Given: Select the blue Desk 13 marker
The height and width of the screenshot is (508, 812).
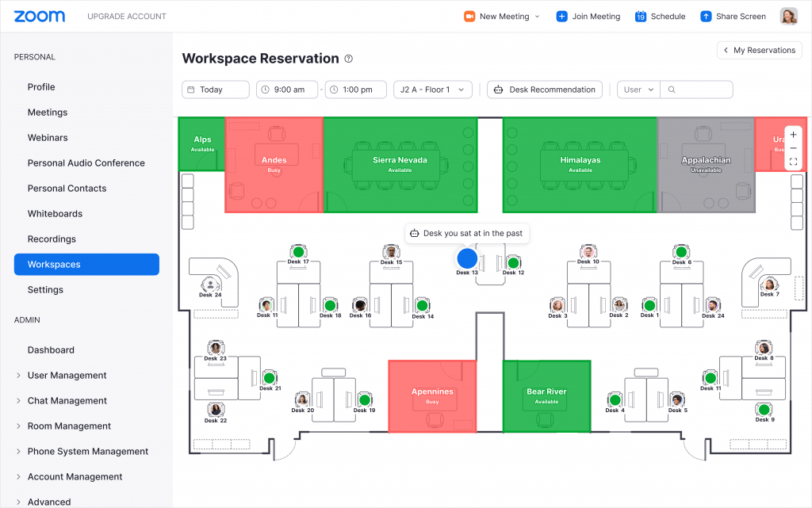Looking at the screenshot, I should (467, 258).
